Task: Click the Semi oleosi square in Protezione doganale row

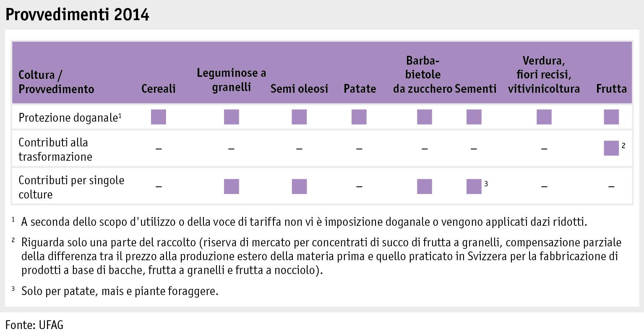Action: (299, 117)
